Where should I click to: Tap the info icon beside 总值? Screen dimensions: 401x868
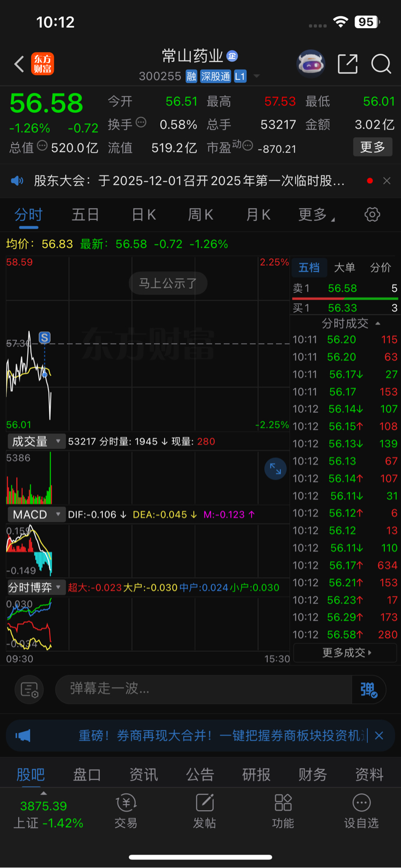42,146
